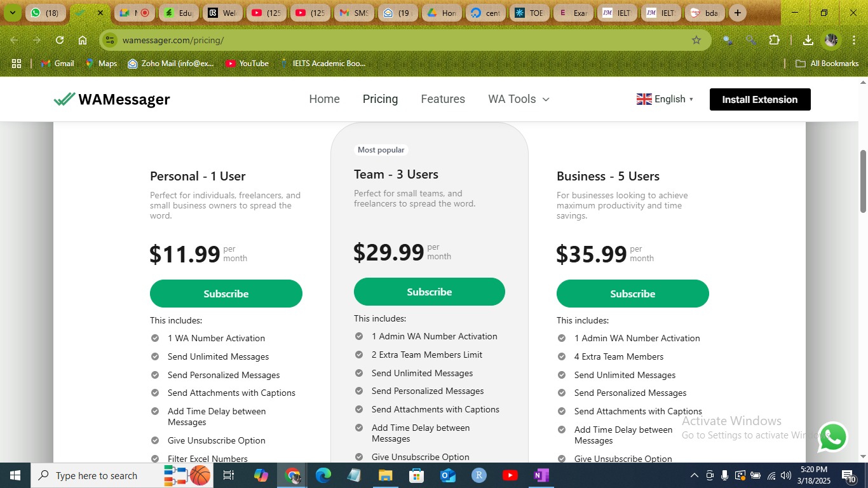Open the notification center icon
This screenshot has height=488, width=868.
pyautogui.click(x=849, y=475)
